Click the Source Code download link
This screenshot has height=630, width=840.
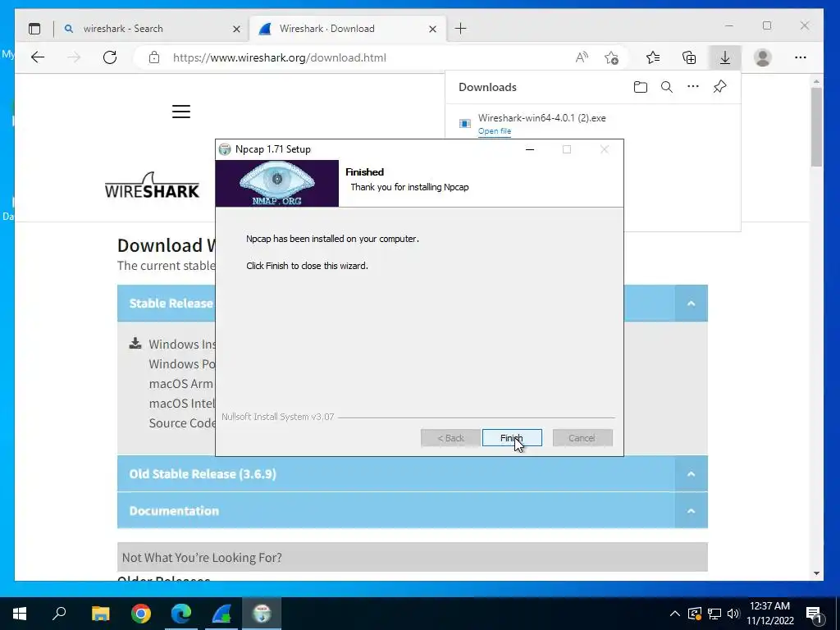(x=182, y=423)
